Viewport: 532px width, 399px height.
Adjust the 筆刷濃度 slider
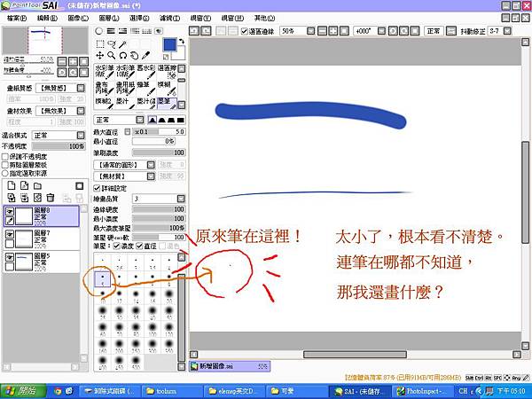(x=158, y=153)
